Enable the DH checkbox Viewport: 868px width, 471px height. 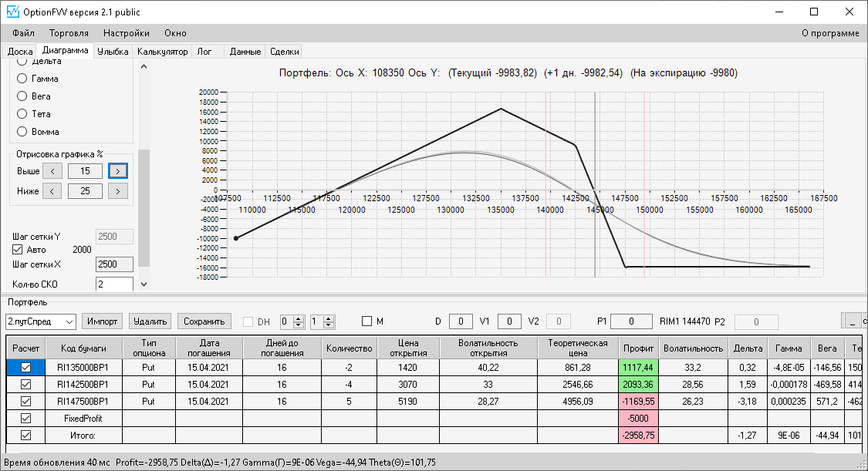pos(248,321)
